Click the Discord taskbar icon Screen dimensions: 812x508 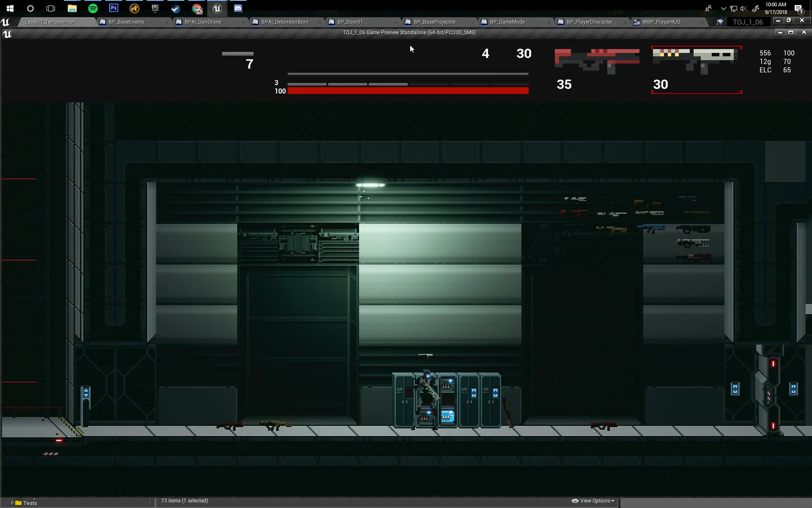point(238,8)
